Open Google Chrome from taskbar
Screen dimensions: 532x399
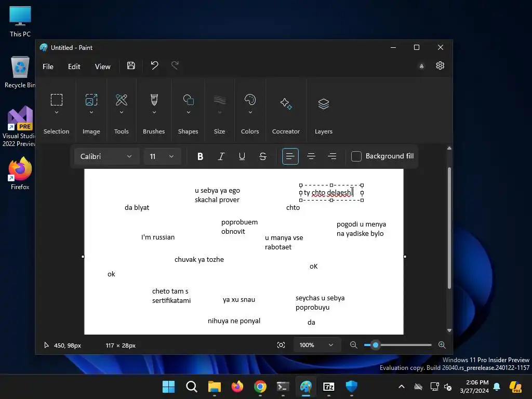(260, 387)
